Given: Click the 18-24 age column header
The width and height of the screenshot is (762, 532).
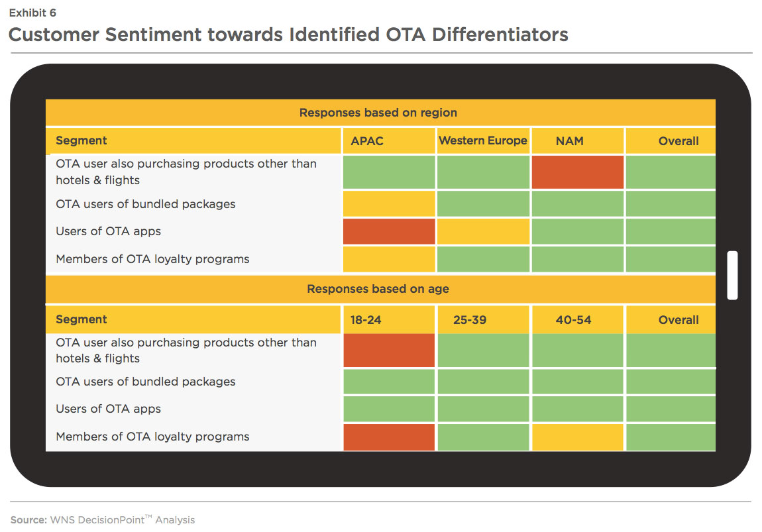Looking at the screenshot, I should coord(389,320).
